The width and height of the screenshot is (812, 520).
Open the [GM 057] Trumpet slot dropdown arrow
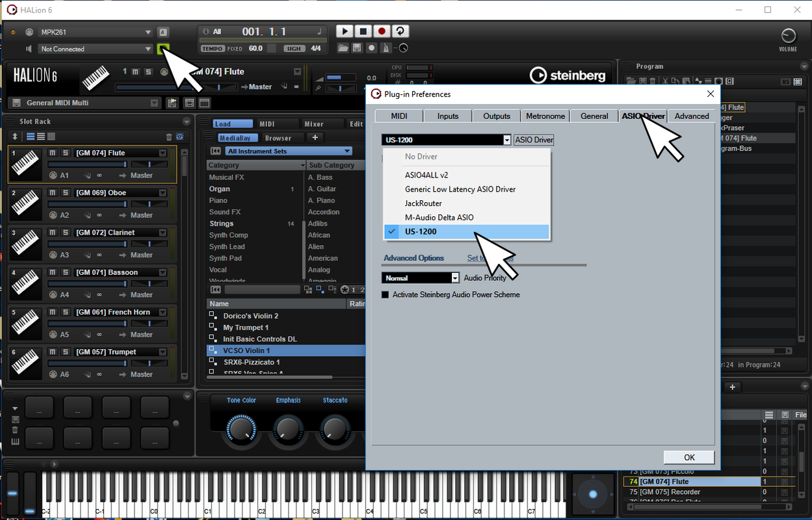tap(163, 352)
